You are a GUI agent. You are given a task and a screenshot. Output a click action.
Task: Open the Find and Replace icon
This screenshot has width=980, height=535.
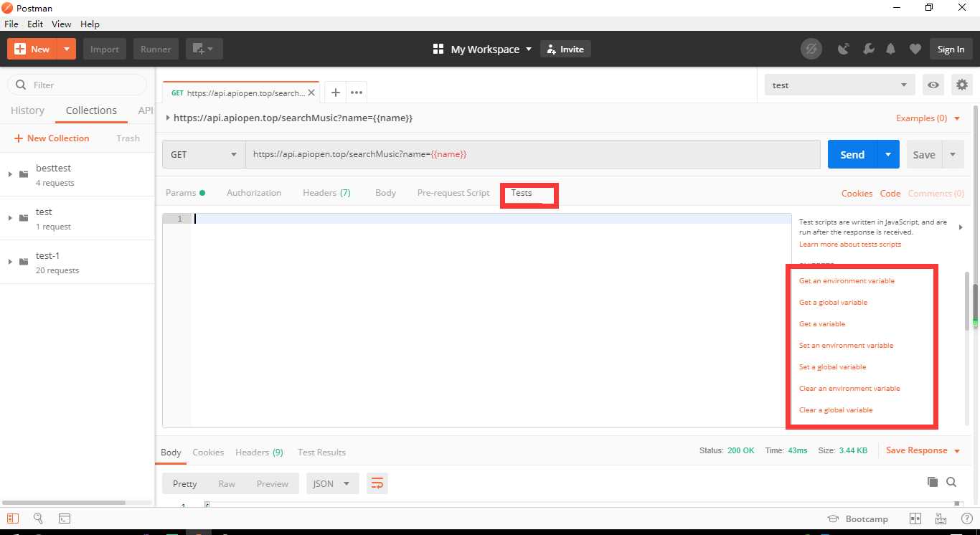39,519
